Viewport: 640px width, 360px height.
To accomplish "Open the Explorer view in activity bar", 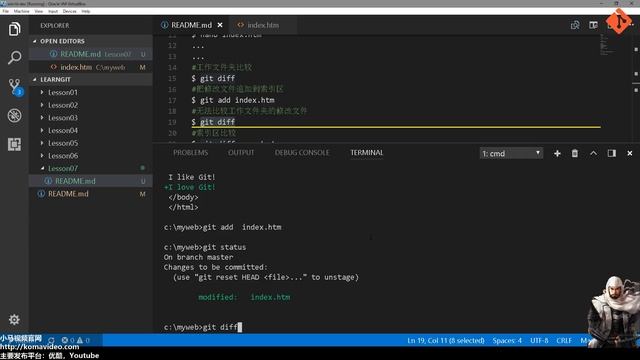I will click(x=14, y=29).
